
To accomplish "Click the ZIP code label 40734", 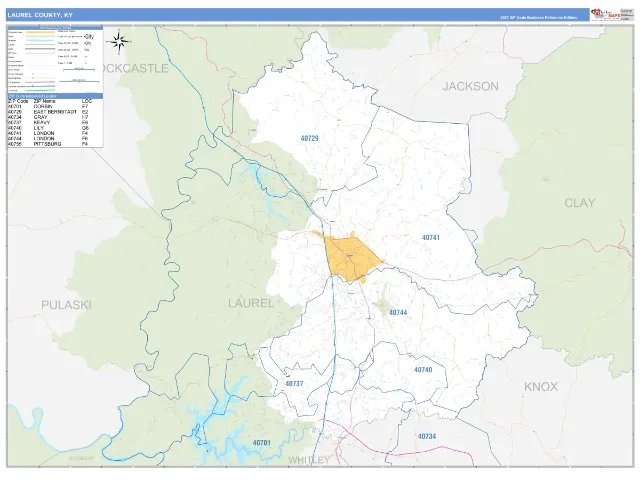I will pos(427,436).
